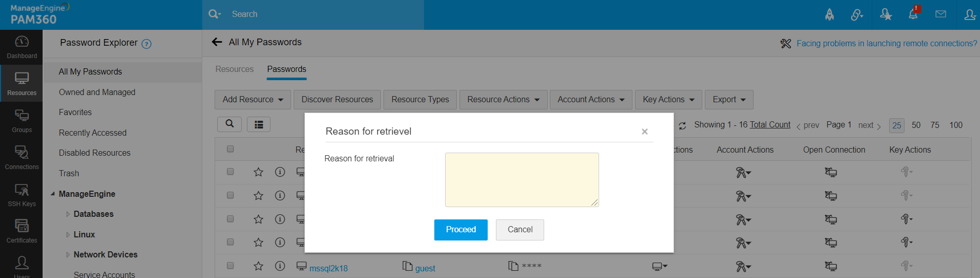
Task: Open the Dashboard sidebar icon
Action: pos(22,47)
